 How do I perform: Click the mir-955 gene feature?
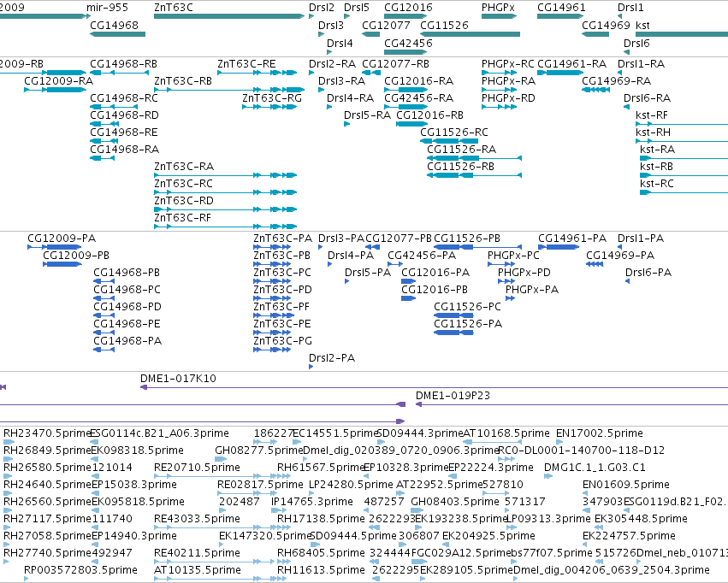pyautogui.click(x=88, y=16)
